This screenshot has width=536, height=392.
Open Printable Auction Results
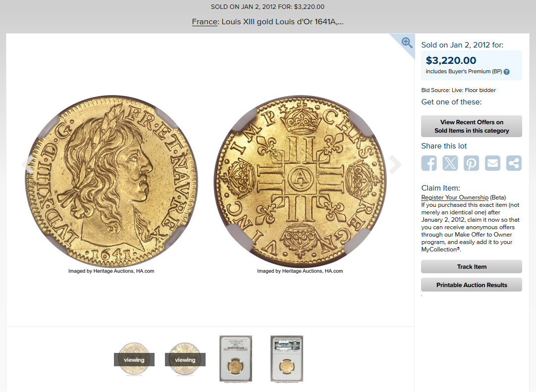pyautogui.click(x=472, y=285)
